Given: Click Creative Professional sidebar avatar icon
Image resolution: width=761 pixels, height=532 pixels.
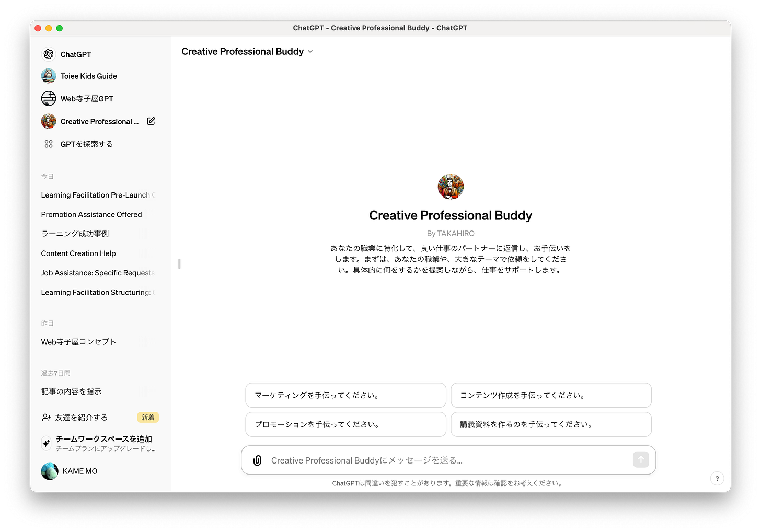Looking at the screenshot, I should pos(49,121).
